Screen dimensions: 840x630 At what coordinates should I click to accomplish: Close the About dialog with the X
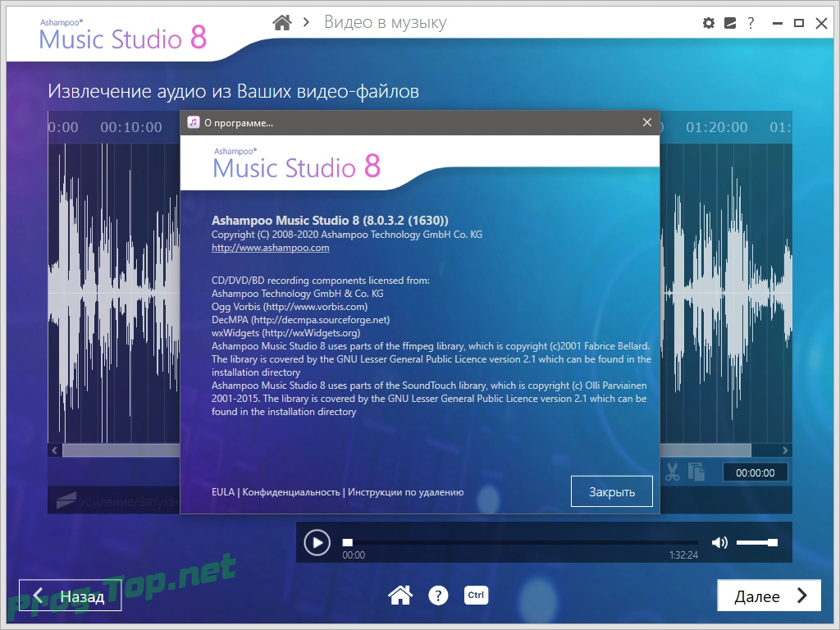[x=647, y=123]
